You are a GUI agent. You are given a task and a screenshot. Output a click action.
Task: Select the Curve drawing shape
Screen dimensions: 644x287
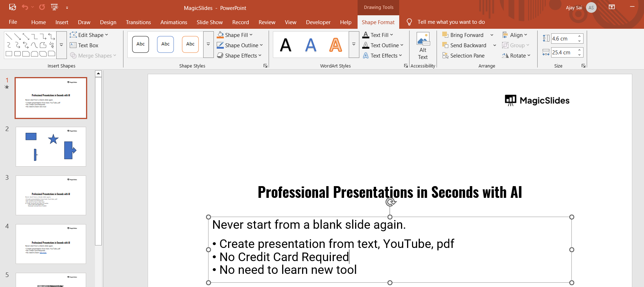(x=35, y=45)
